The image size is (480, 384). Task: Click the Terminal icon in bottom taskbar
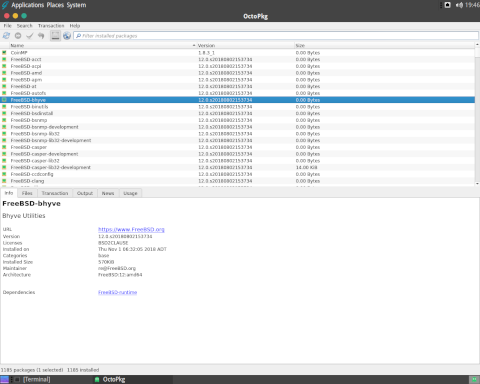tap(17, 379)
